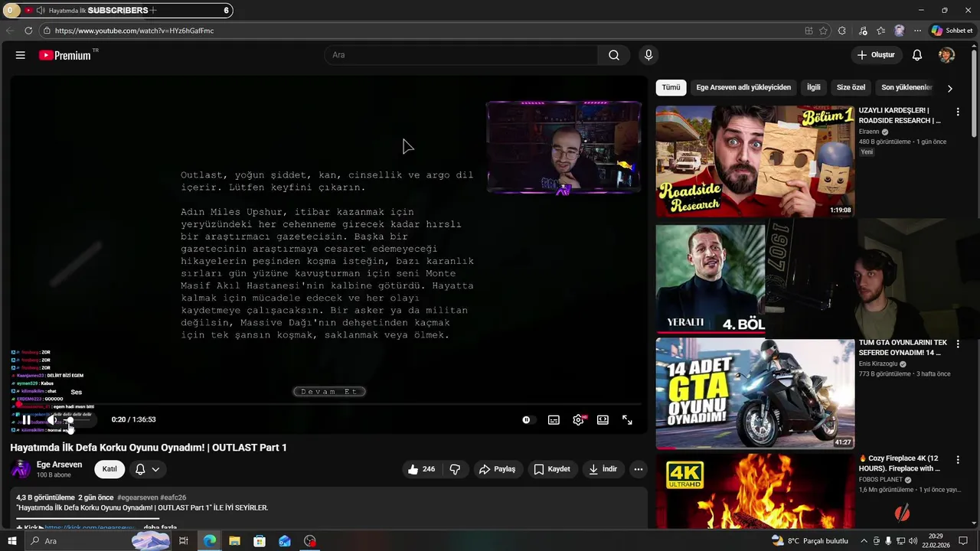The width and height of the screenshot is (980, 551).
Task: Open the browser extensions puzzle icon
Action: (842, 31)
